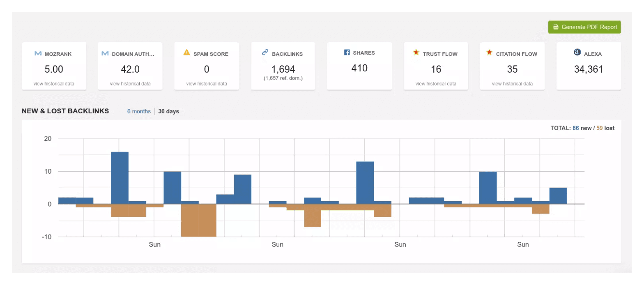Screen dimensions: 644x285
Task: Click the blue bar reaching 13
Action: 365,183
